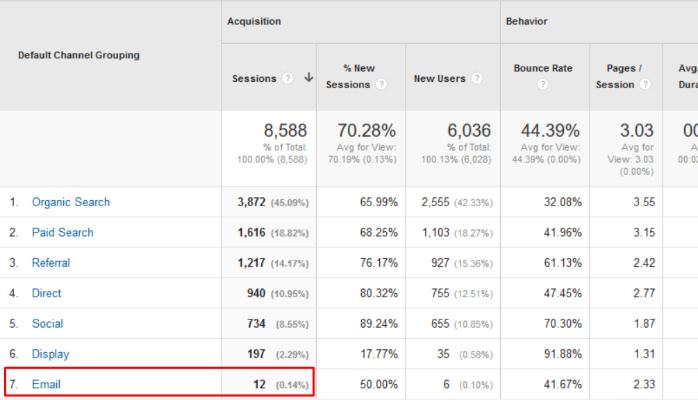
Task: Open help icon beside New Users
Action: [477, 78]
